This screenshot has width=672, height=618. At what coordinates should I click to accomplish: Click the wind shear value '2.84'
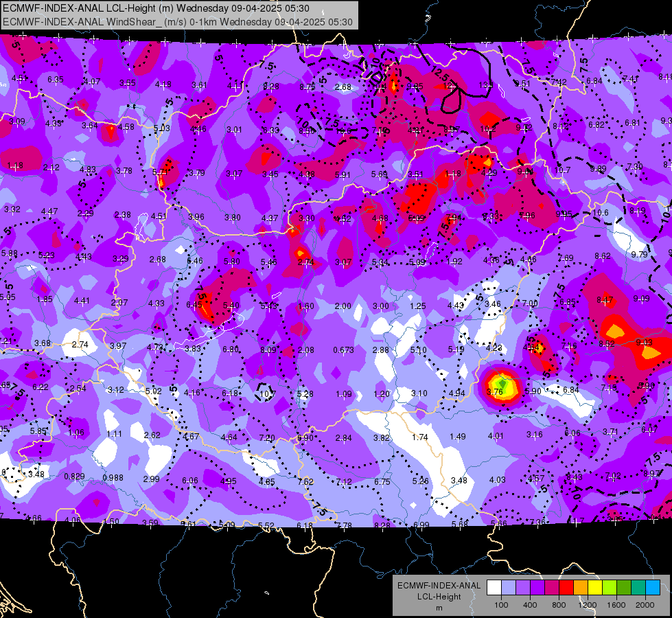tap(344, 437)
